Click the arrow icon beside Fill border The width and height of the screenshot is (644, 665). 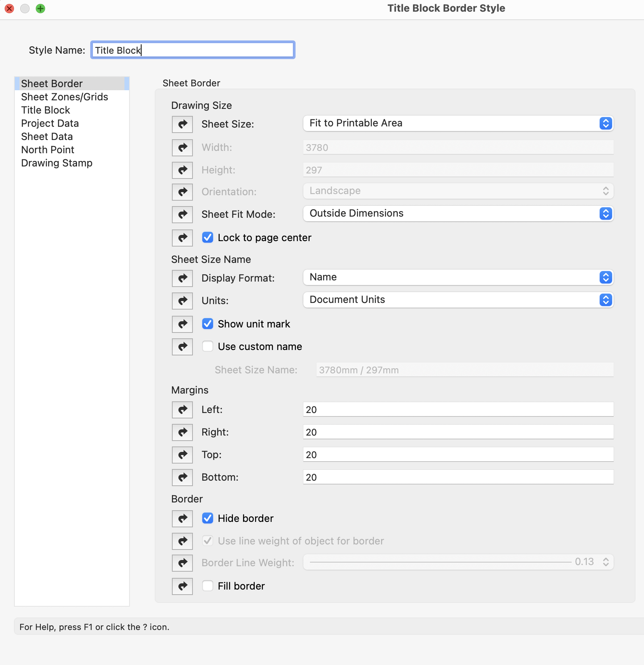tap(182, 586)
